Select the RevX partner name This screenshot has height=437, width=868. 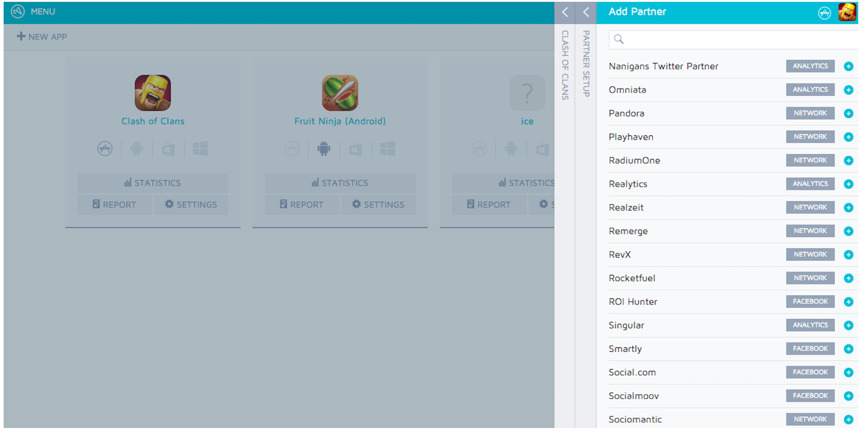tap(620, 255)
